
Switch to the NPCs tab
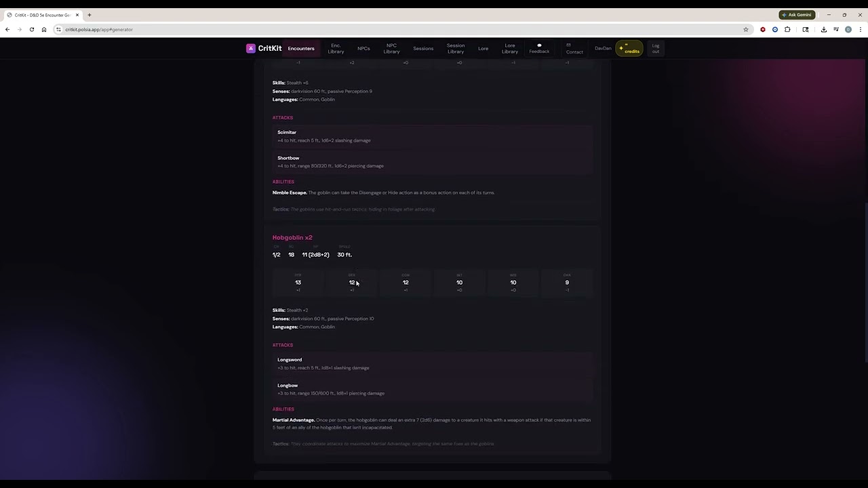[x=363, y=48]
